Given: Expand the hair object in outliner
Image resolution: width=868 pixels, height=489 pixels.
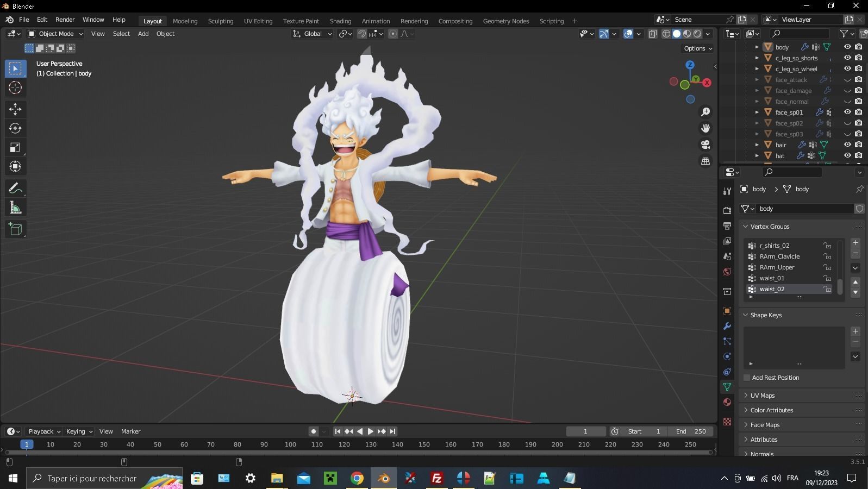Looking at the screenshot, I should coord(757,145).
